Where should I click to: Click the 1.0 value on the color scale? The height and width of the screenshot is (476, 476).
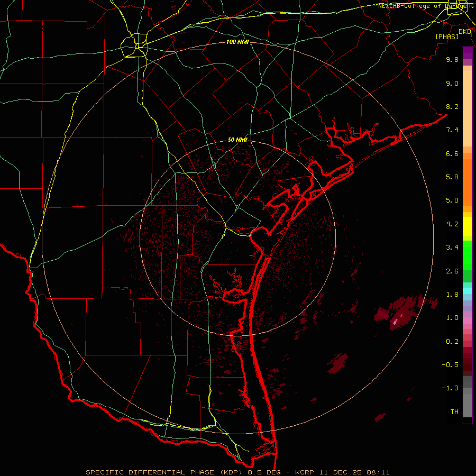tap(452, 318)
